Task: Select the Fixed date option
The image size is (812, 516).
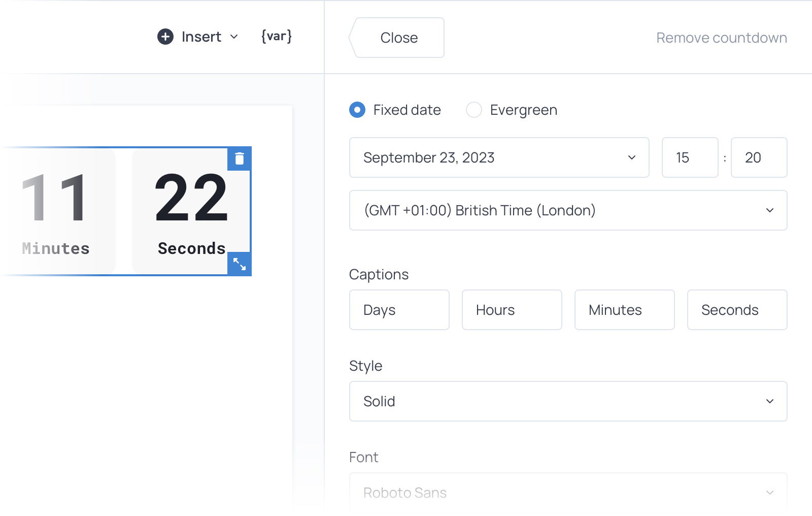Action: pos(357,110)
